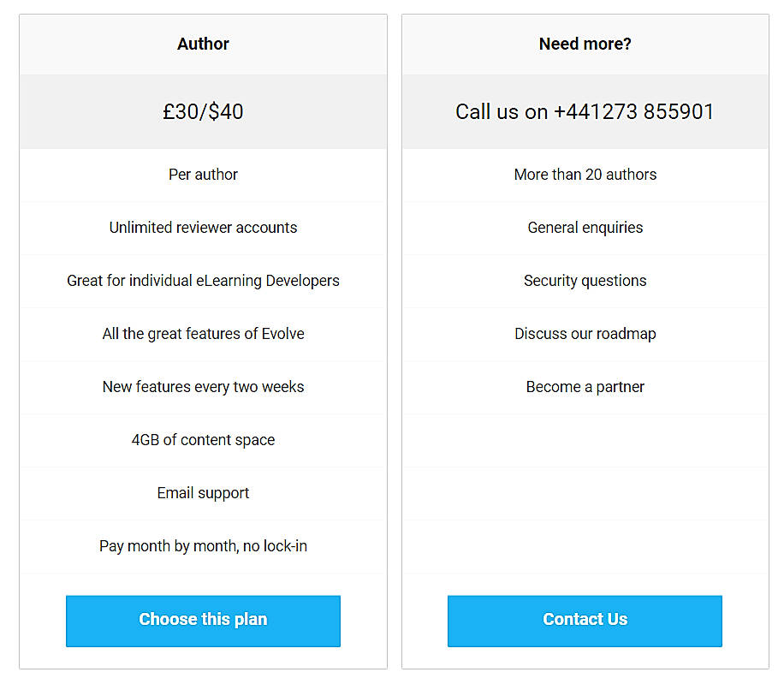784x690 pixels.
Task: Select the Author plan header
Action: [x=203, y=44]
